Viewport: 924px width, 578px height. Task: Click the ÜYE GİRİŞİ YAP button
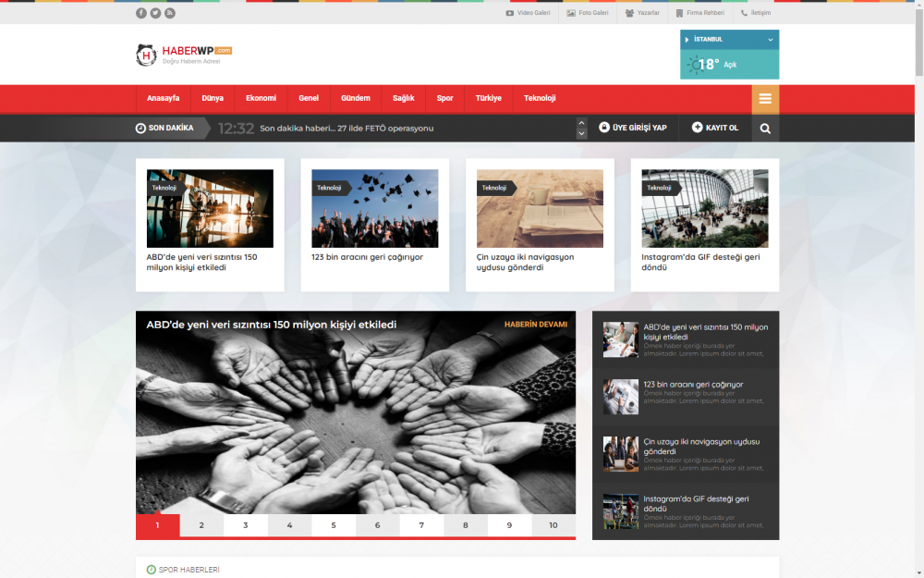(633, 128)
